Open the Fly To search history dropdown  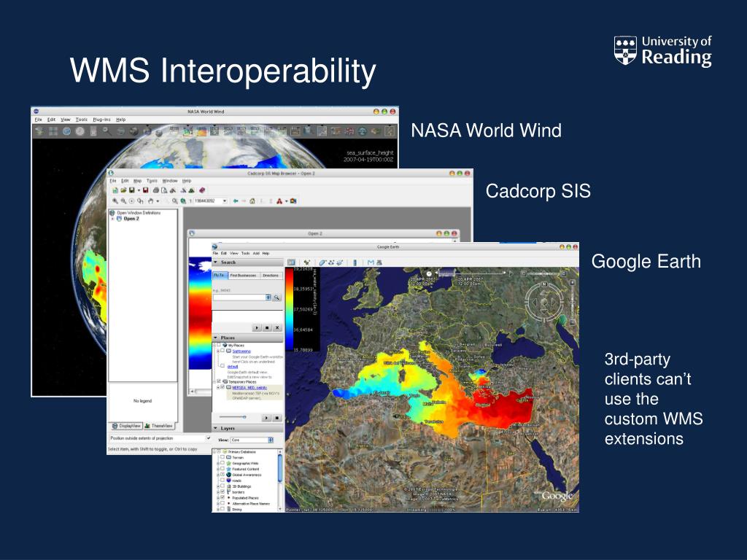(x=268, y=297)
